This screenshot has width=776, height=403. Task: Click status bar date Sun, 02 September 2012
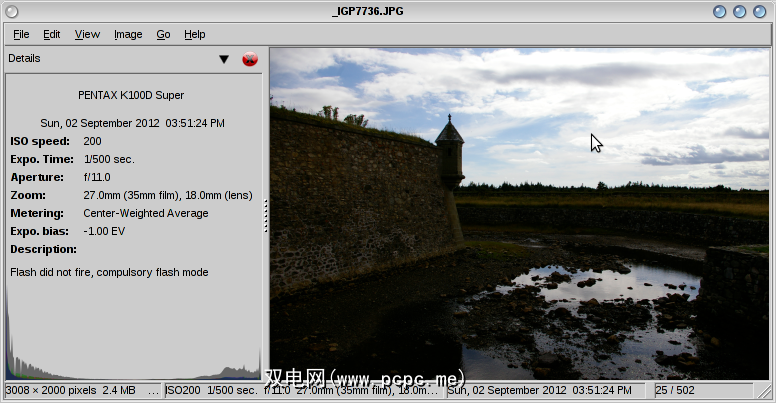539,390
